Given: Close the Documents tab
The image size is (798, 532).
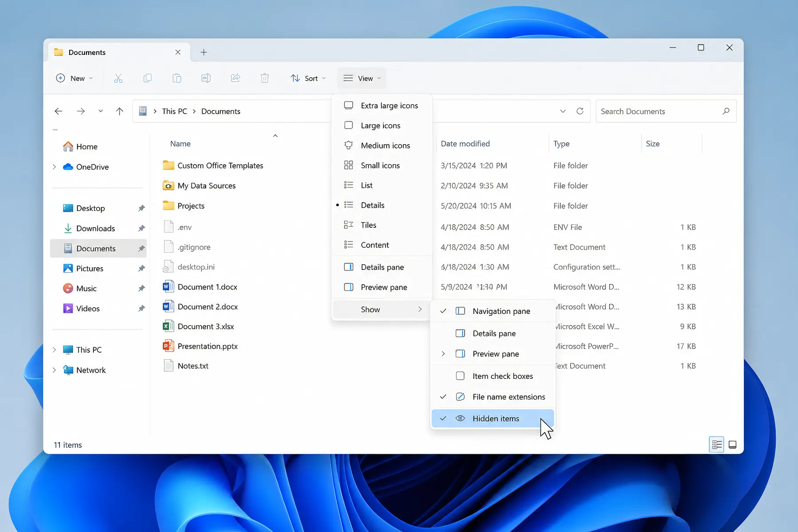Looking at the screenshot, I should (x=178, y=52).
